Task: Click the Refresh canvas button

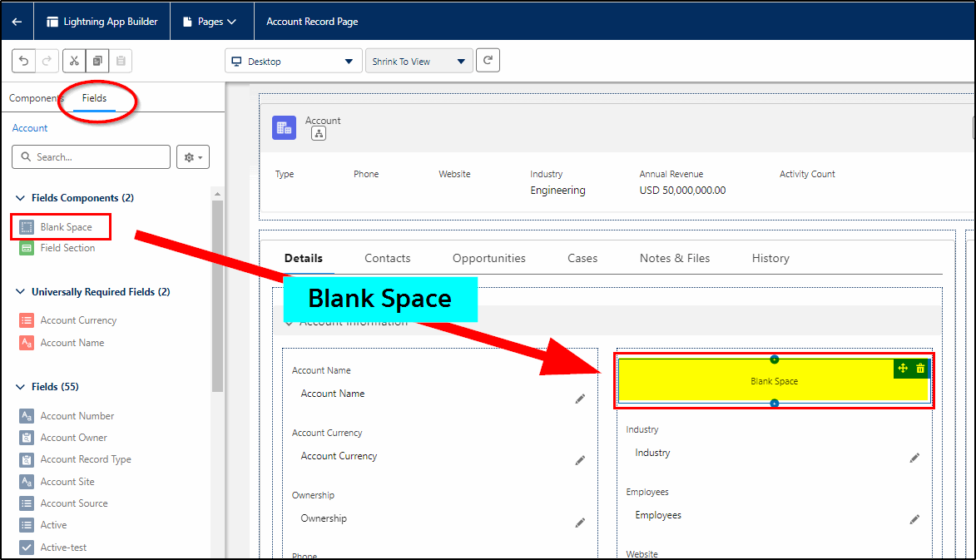Action: click(x=488, y=61)
